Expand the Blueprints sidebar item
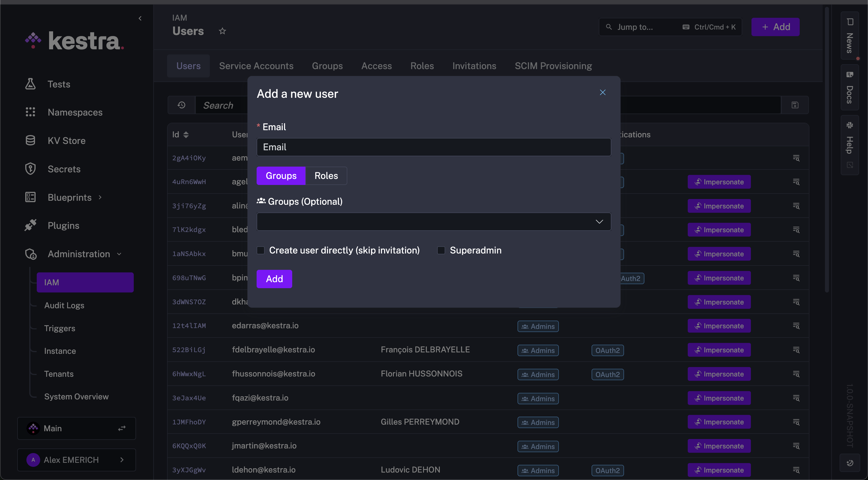Viewport: 868px width, 480px height. [100, 197]
